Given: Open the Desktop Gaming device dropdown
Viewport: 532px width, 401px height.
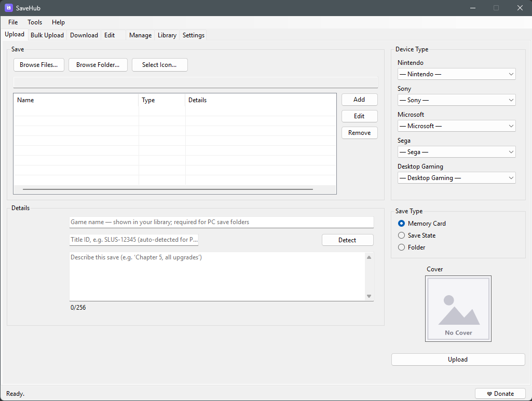Looking at the screenshot, I should click(x=456, y=177).
